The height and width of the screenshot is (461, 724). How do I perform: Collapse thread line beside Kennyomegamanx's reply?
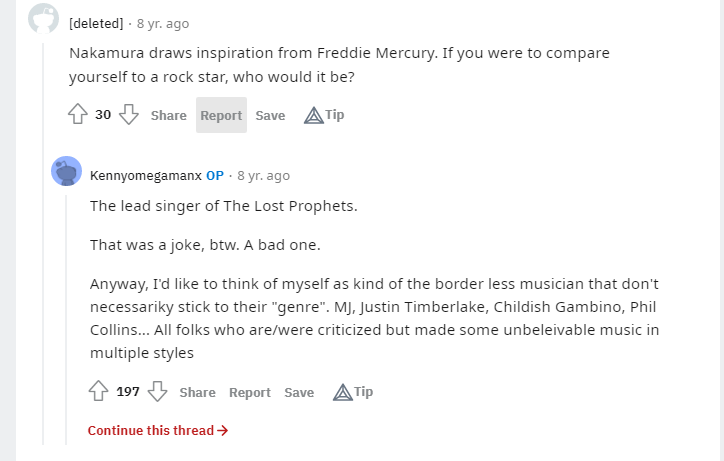pos(66,320)
